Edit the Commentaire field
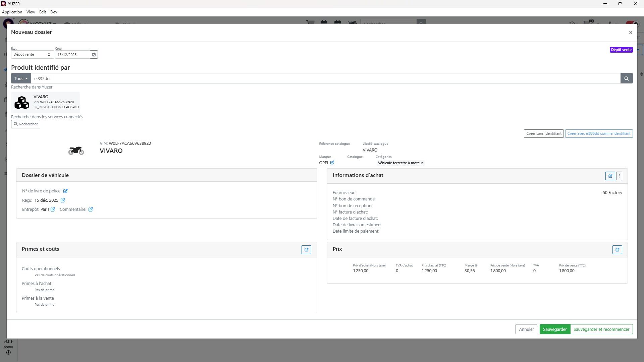The image size is (644, 362). (91, 209)
